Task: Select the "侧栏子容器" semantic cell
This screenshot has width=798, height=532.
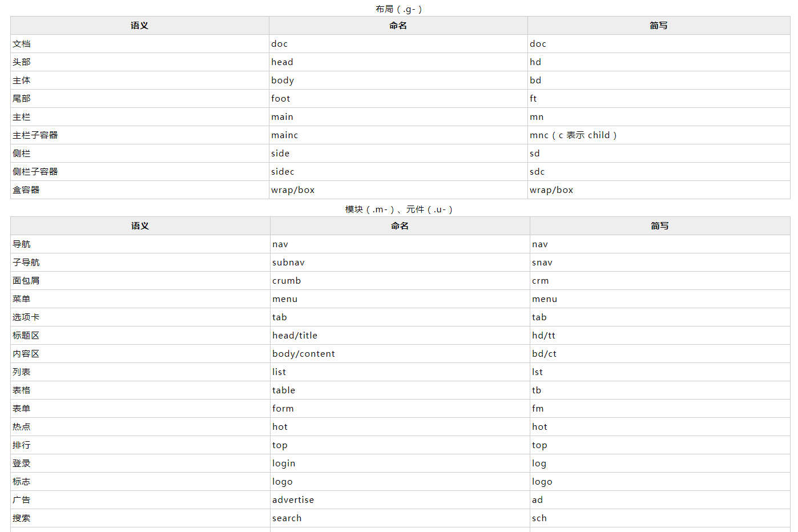Action: tap(35, 172)
